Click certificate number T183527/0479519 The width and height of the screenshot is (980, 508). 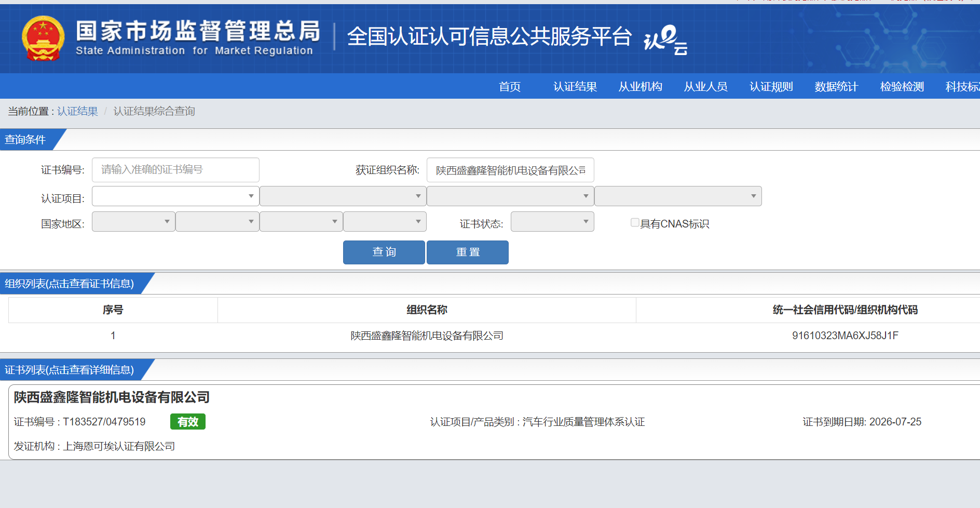coord(104,422)
